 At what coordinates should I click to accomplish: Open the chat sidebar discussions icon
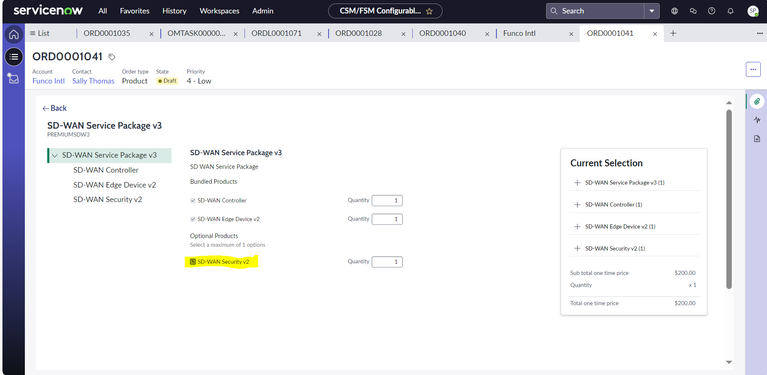693,11
